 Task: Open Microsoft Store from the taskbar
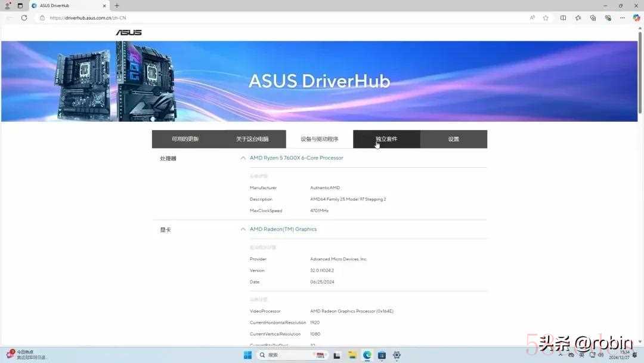[x=382, y=355]
